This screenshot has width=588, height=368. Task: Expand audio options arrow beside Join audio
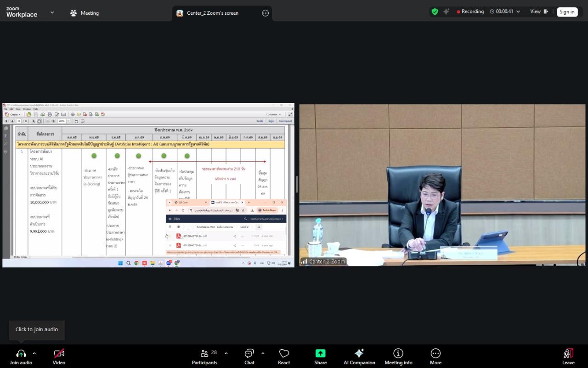(34, 353)
